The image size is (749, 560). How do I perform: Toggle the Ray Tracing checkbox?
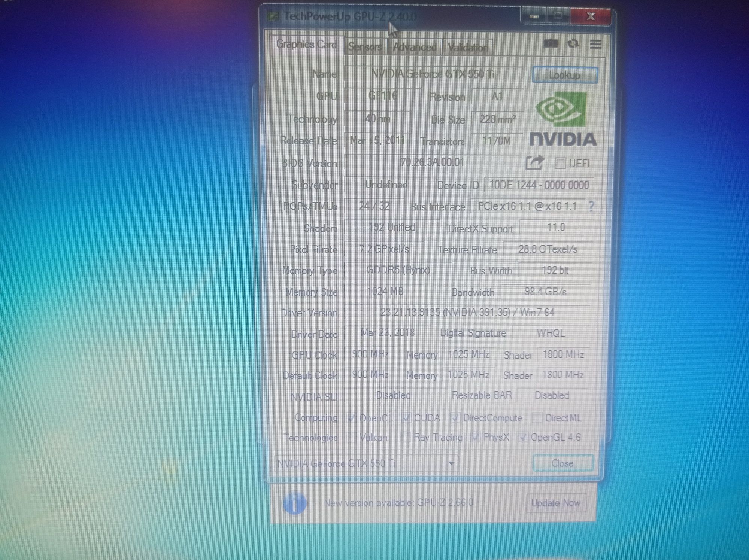click(405, 437)
